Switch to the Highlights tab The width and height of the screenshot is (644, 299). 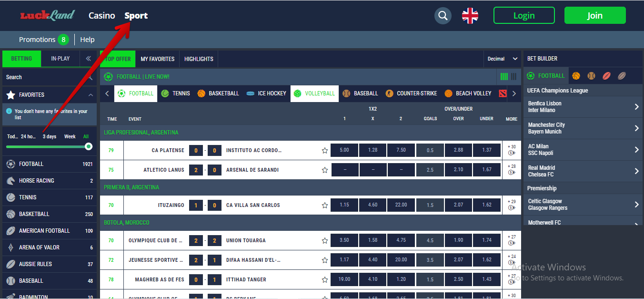[199, 59]
